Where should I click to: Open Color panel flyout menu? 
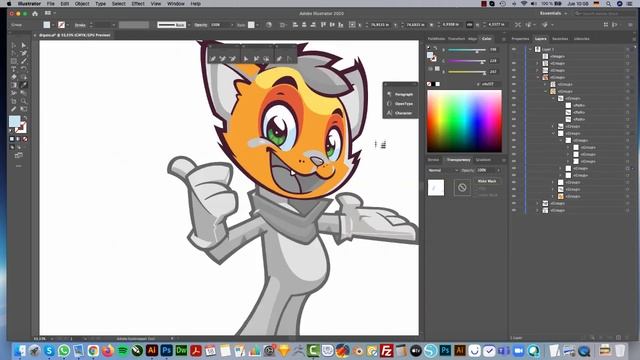pos(504,39)
